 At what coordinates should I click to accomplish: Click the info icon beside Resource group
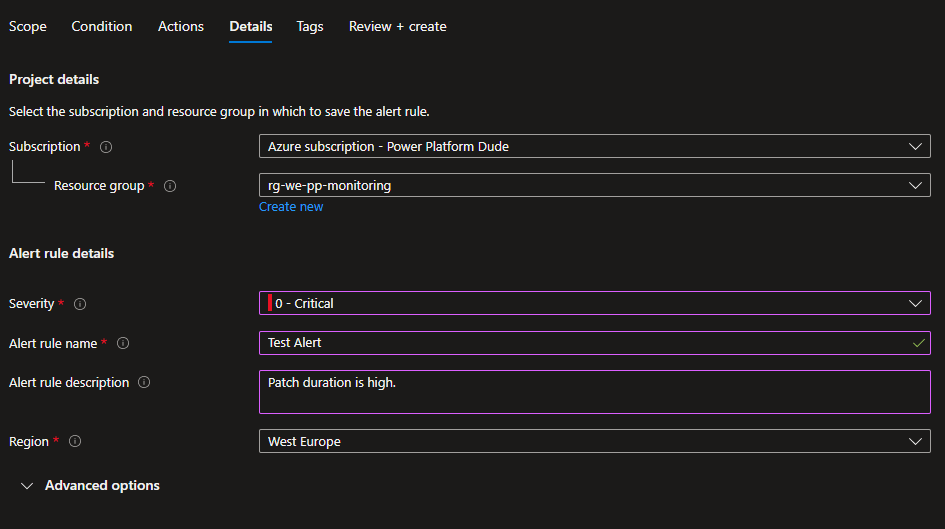pos(170,186)
